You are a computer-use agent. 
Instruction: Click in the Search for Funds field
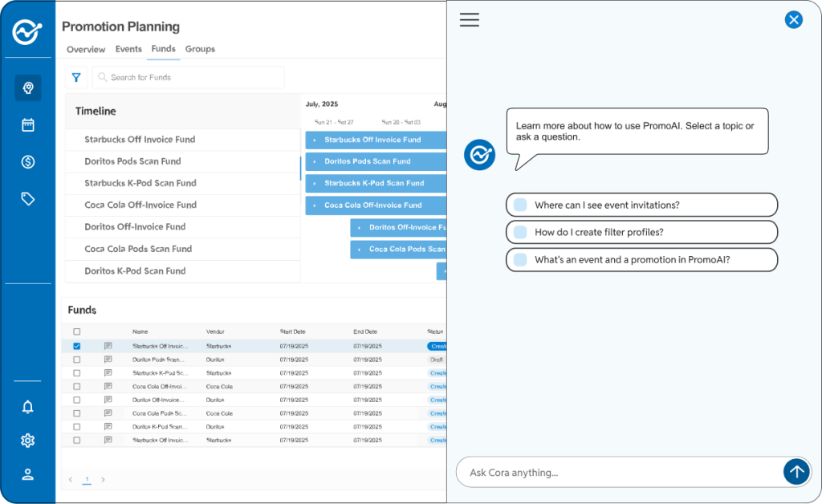188,78
